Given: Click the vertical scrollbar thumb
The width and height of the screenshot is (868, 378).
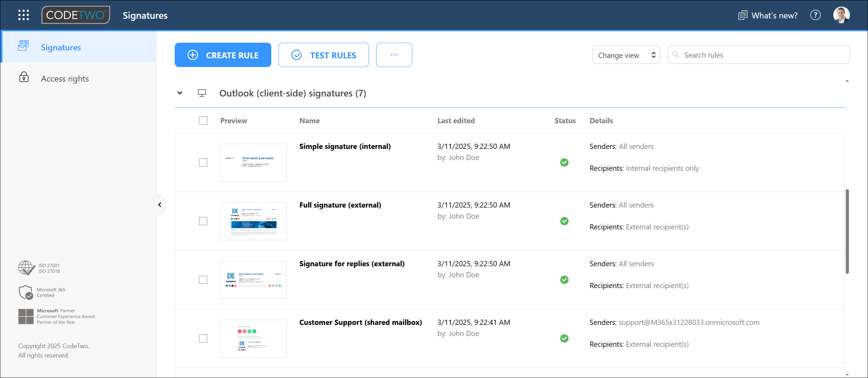Looking at the screenshot, I should (847, 232).
